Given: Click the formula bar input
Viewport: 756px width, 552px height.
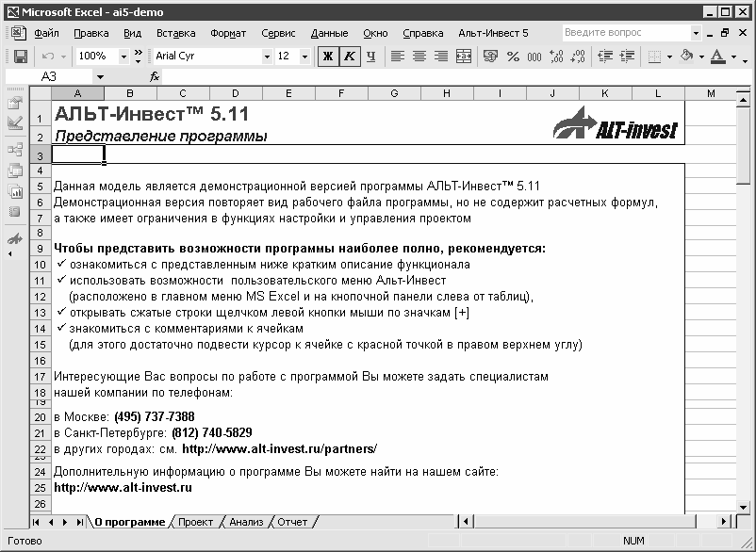Looking at the screenshot, I should [455, 76].
